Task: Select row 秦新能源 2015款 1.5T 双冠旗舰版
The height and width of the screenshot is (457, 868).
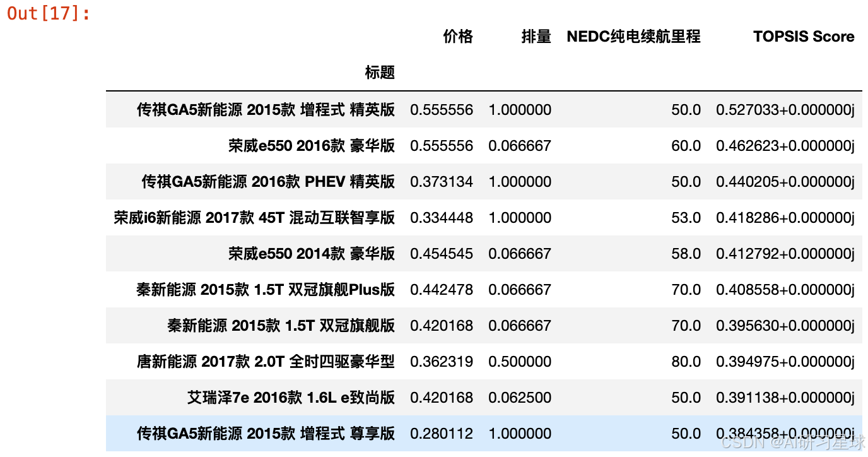Action: [x=484, y=326]
